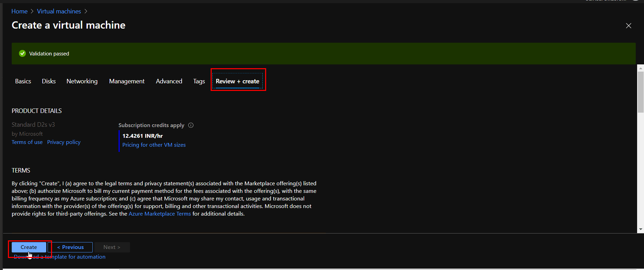Screen dimensions: 644x270
Task: Click the green Validation passed checkmark icon
Action: point(22,53)
